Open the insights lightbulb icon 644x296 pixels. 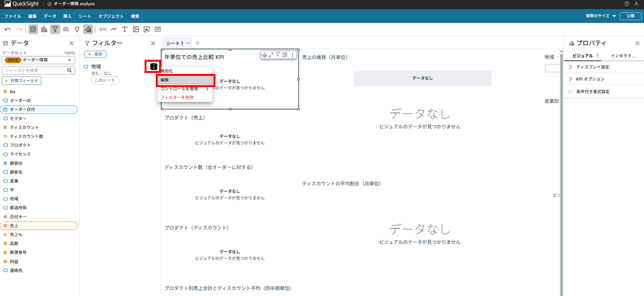tap(77, 29)
